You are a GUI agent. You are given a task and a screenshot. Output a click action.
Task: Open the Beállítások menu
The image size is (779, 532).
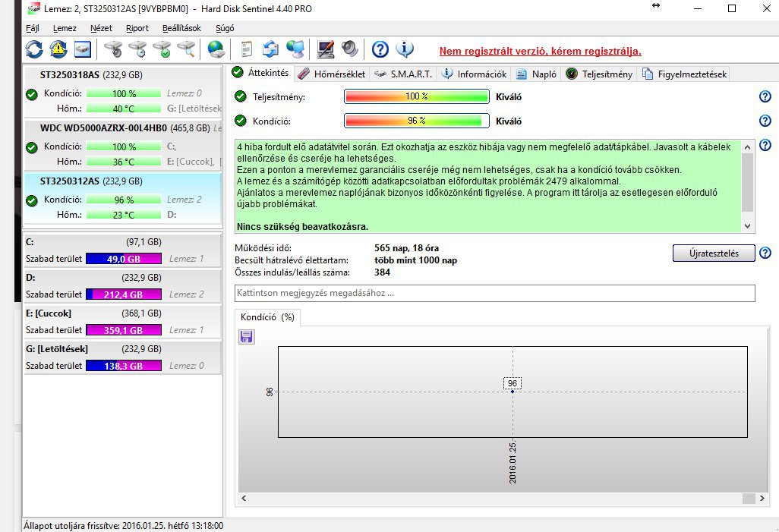(x=181, y=28)
